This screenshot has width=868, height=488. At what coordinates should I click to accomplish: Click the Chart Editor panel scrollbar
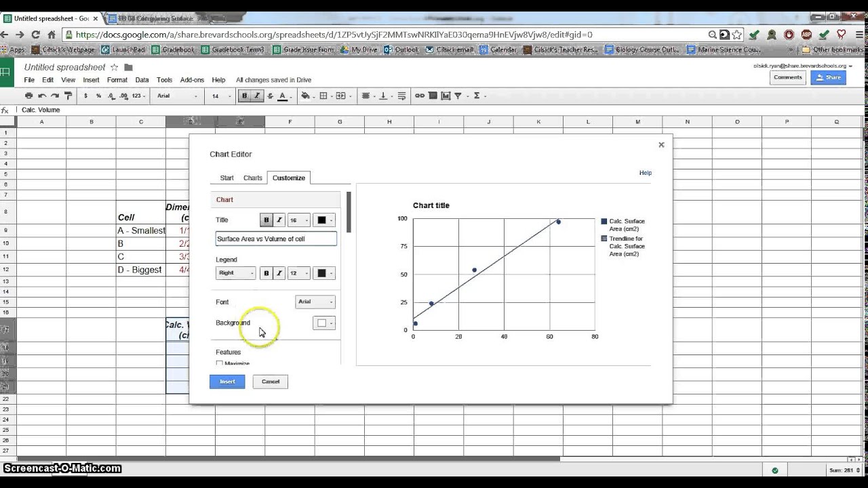[349, 213]
